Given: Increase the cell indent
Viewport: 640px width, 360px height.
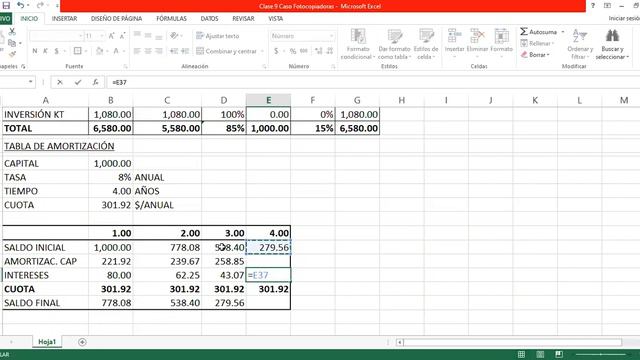Looking at the screenshot, I should coord(185,51).
